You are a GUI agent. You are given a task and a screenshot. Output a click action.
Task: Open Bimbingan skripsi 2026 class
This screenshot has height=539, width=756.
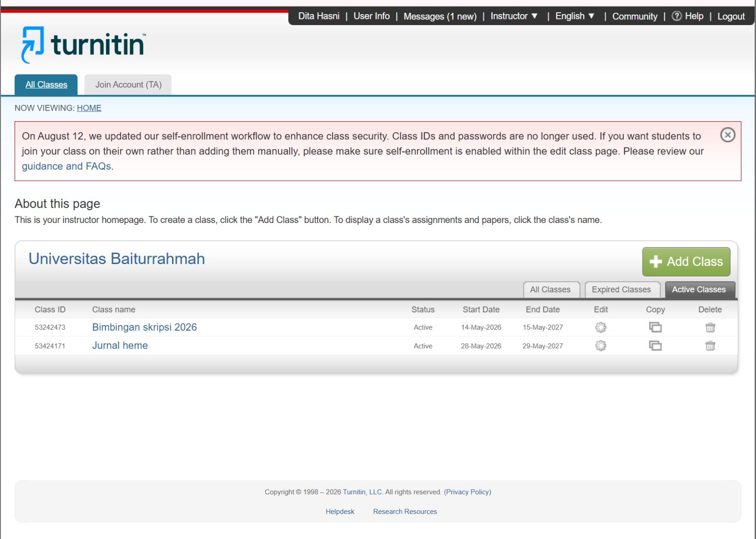[144, 327]
